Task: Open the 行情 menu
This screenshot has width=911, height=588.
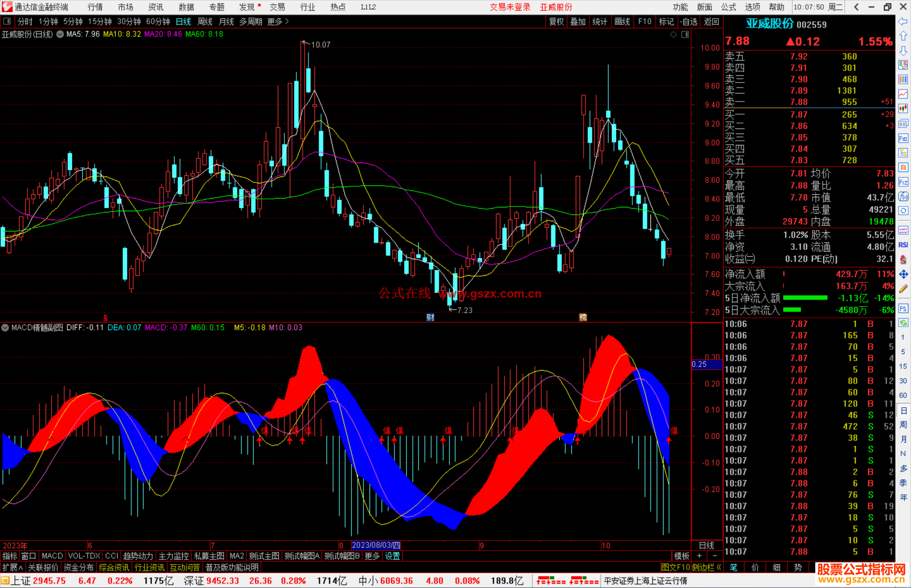Action: click(x=95, y=7)
